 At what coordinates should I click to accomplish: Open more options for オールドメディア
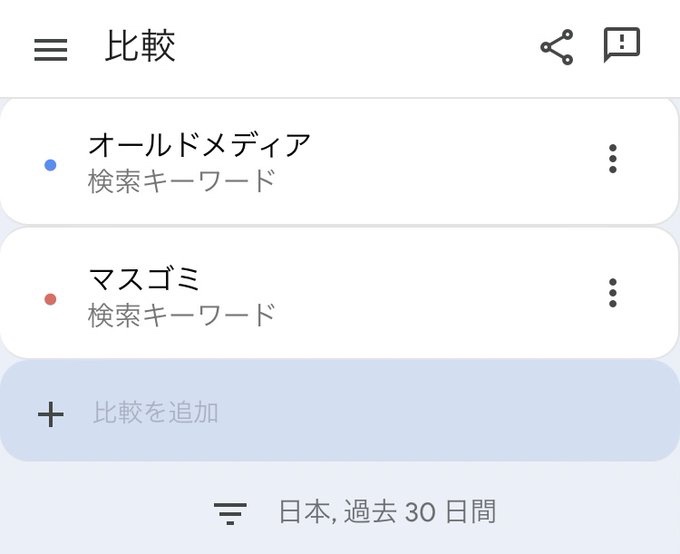click(x=613, y=159)
